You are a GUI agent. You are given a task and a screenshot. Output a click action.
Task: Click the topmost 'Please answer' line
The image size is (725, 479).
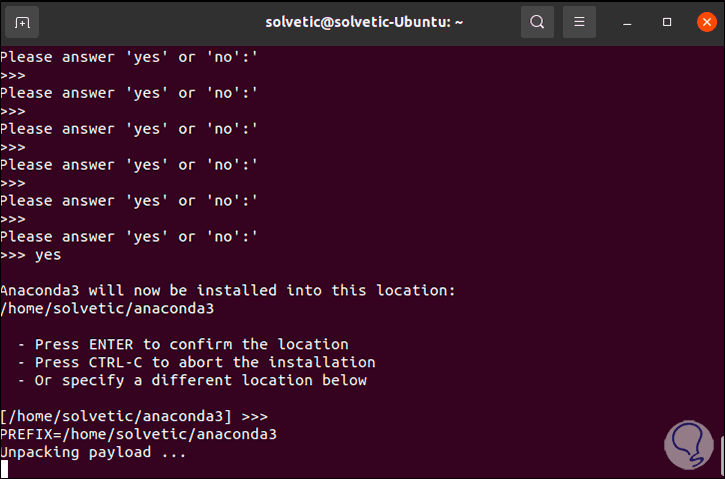(129, 57)
